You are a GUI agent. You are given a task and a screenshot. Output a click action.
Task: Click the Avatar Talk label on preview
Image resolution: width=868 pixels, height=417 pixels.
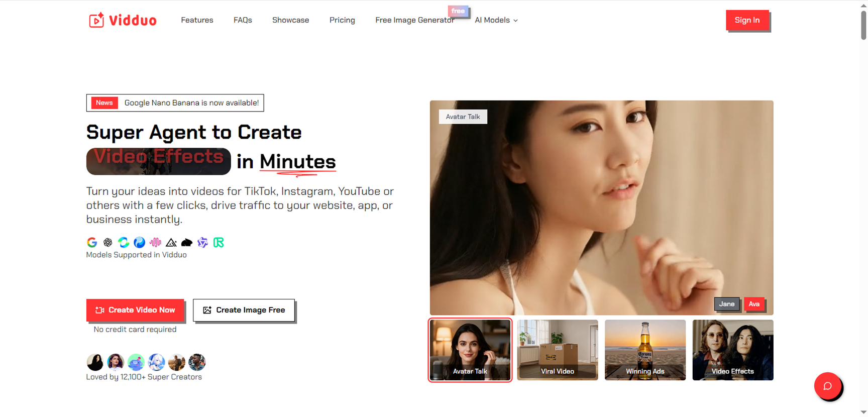[463, 117]
